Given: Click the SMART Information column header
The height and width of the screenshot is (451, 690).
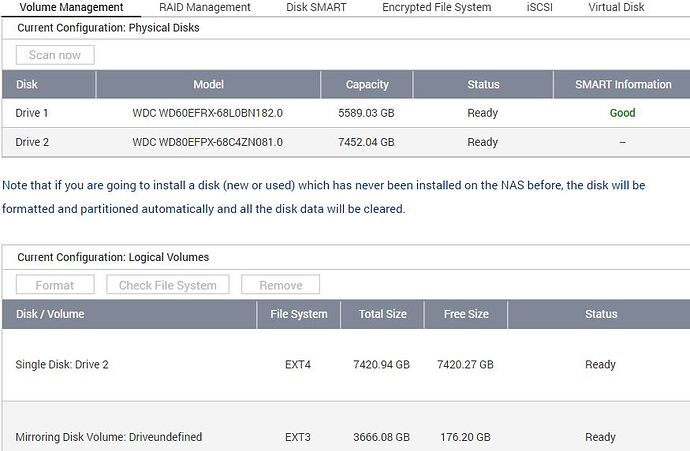Looking at the screenshot, I should click(x=622, y=85).
